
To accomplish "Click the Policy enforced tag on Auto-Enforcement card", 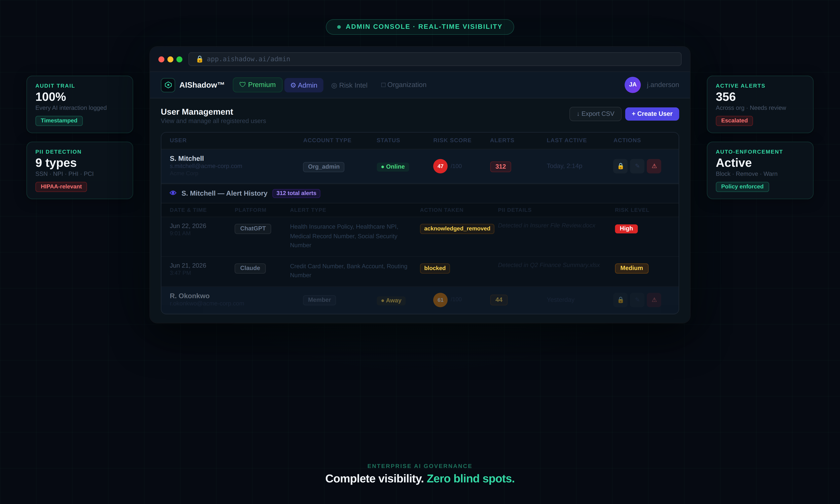I will (x=742, y=187).
